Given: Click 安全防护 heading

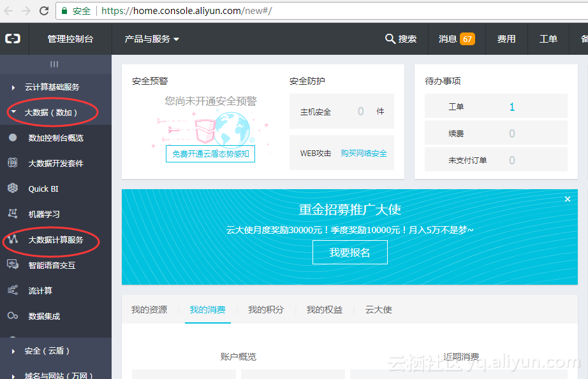Looking at the screenshot, I should tap(307, 81).
